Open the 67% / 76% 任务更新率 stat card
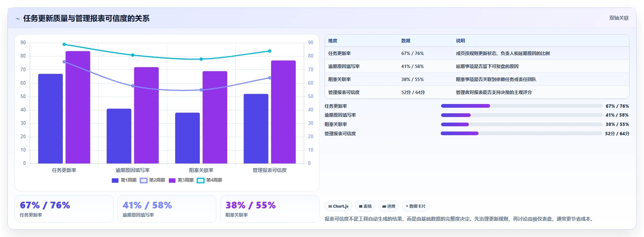Viewport: 644px width, 237px height. (64, 209)
